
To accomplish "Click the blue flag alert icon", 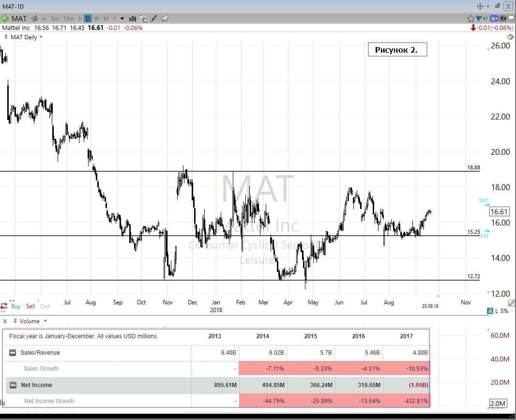I will click(479, 18).
